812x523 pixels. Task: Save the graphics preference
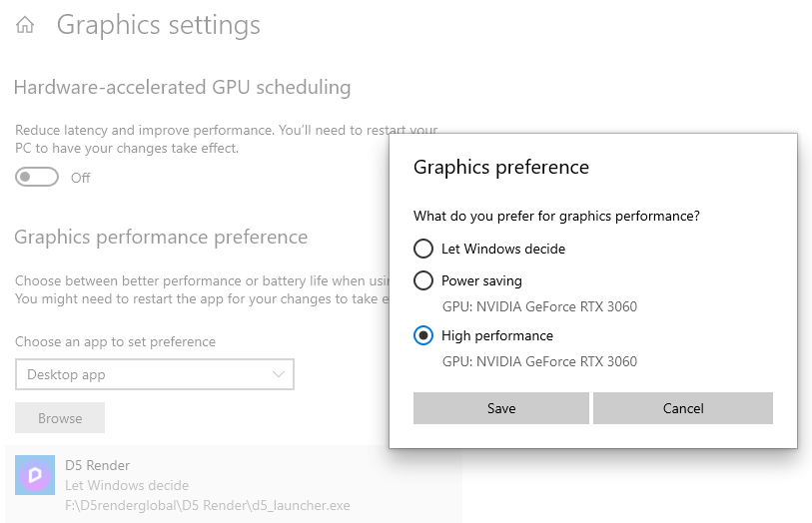pos(501,408)
